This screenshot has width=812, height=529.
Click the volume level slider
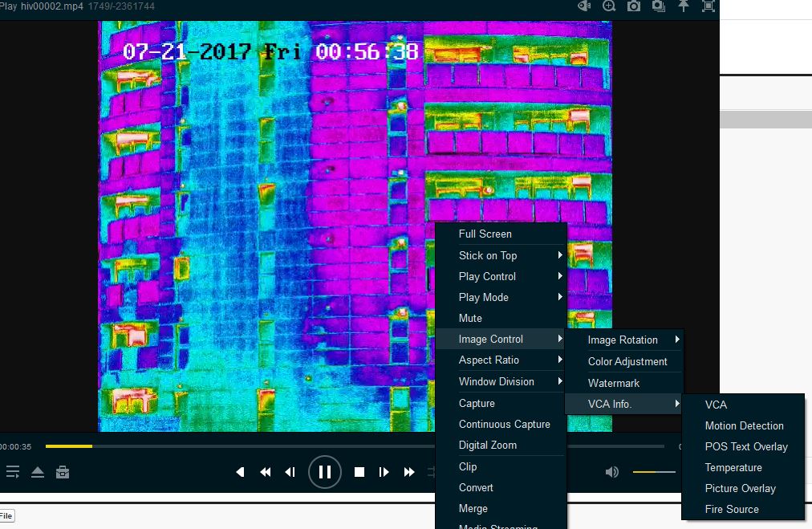coord(654,472)
